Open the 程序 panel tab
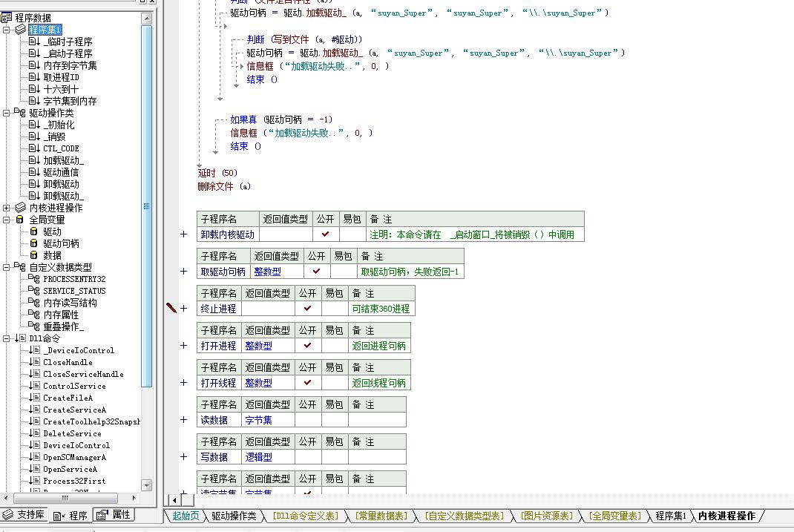This screenshot has height=532, width=794. (70, 515)
